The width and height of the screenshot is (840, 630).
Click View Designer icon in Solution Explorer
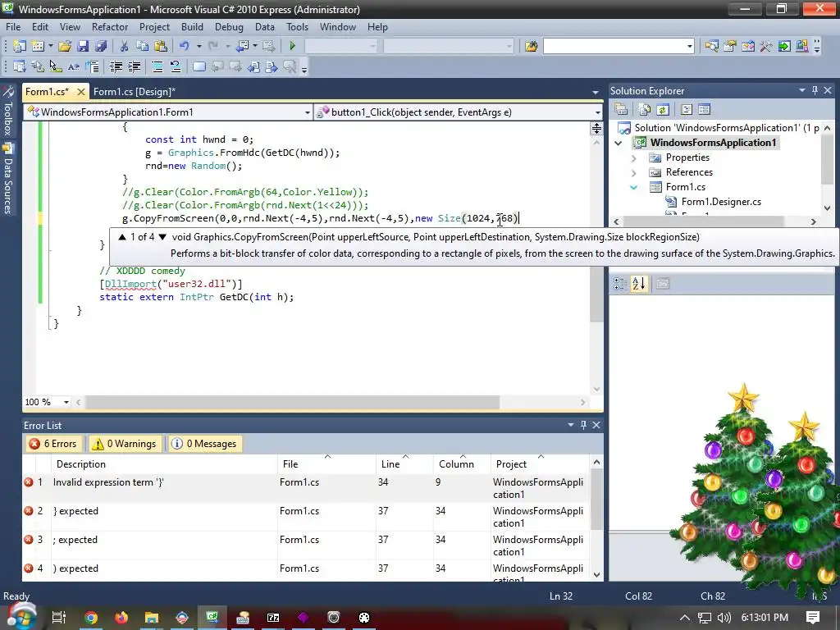click(704, 110)
